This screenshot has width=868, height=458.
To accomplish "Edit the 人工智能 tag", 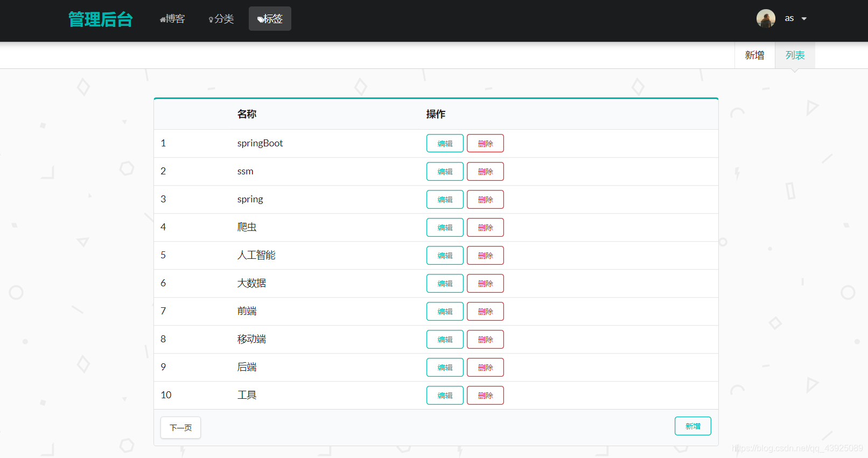I will 445,256.
